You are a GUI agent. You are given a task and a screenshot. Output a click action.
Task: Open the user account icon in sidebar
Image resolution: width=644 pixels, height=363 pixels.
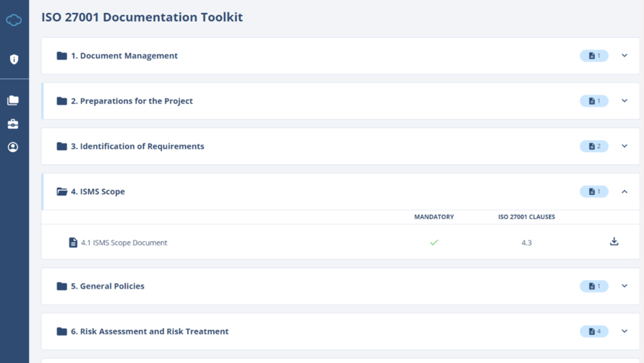click(13, 147)
